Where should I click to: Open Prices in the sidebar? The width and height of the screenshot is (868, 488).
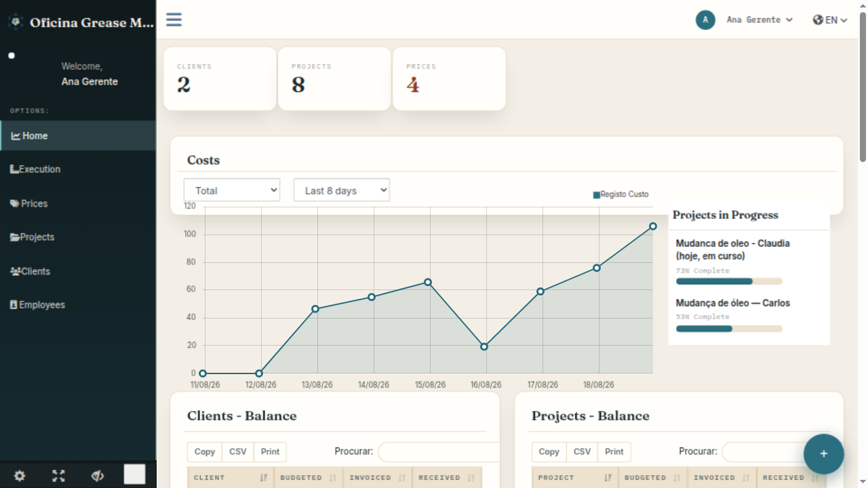coord(78,203)
